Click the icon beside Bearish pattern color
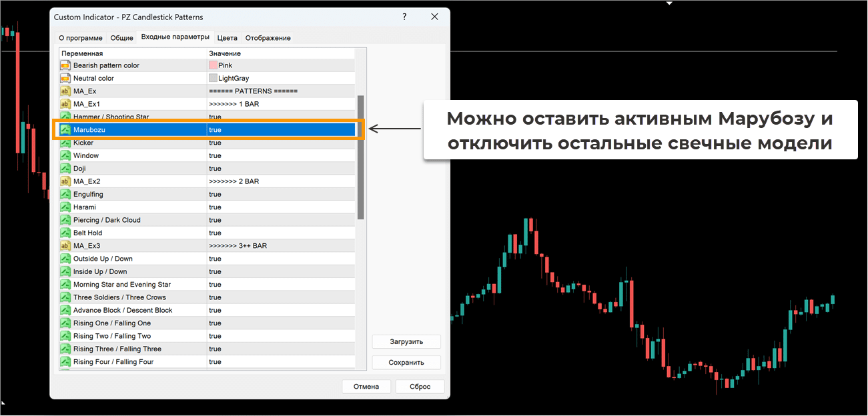The image size is (868, 416). click(x=65, y=65)
